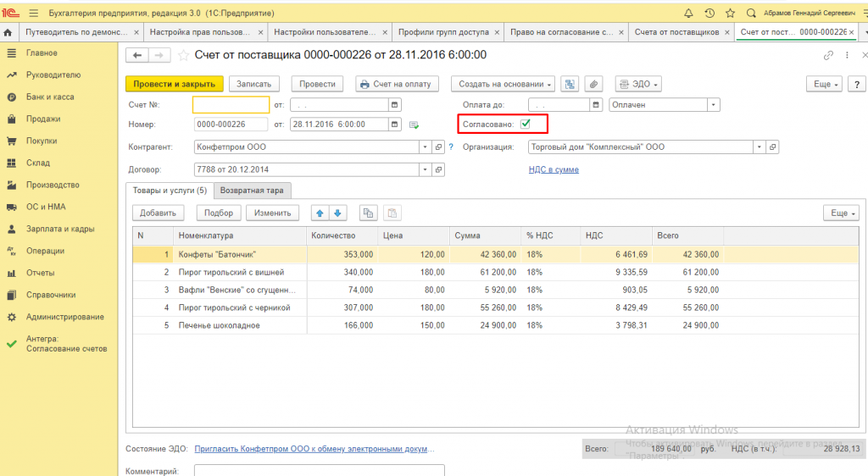Move row down with blue down arrow
Viewport: 868px width, 476px height.
point(338,213)
